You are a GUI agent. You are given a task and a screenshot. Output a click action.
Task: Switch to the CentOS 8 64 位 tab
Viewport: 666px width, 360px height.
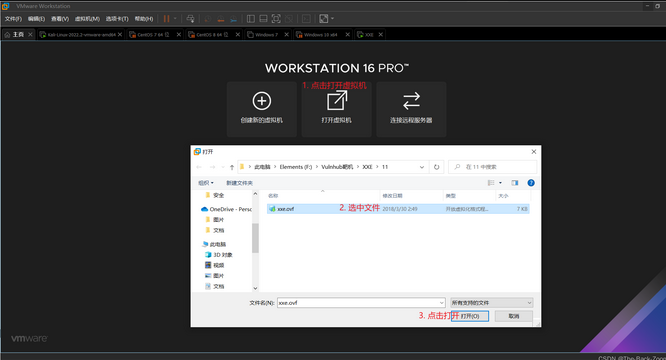211,34
